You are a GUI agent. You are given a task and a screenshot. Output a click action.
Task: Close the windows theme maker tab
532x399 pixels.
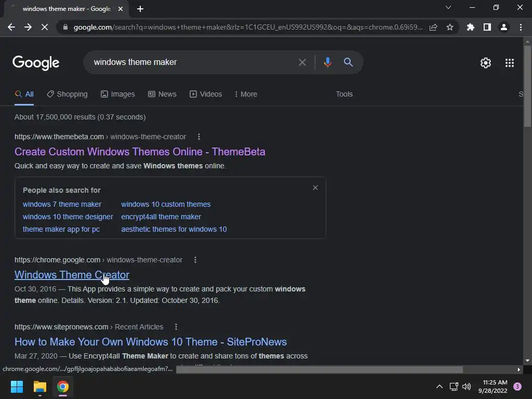121,9
